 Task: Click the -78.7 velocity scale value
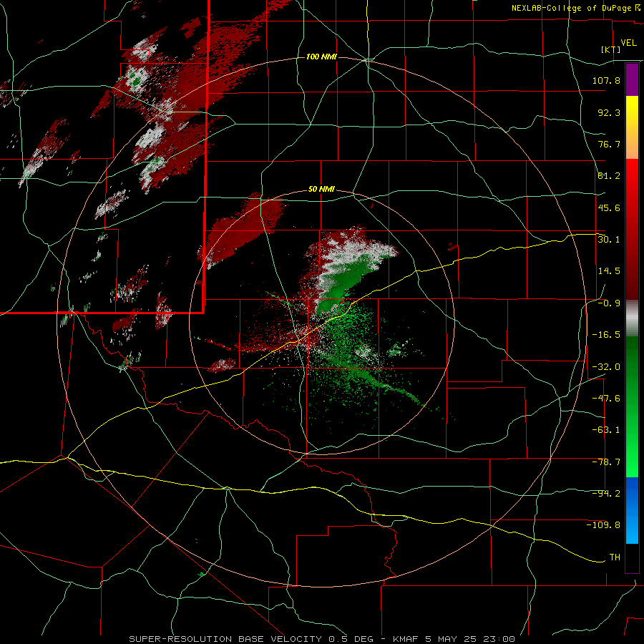pos(606,462)
